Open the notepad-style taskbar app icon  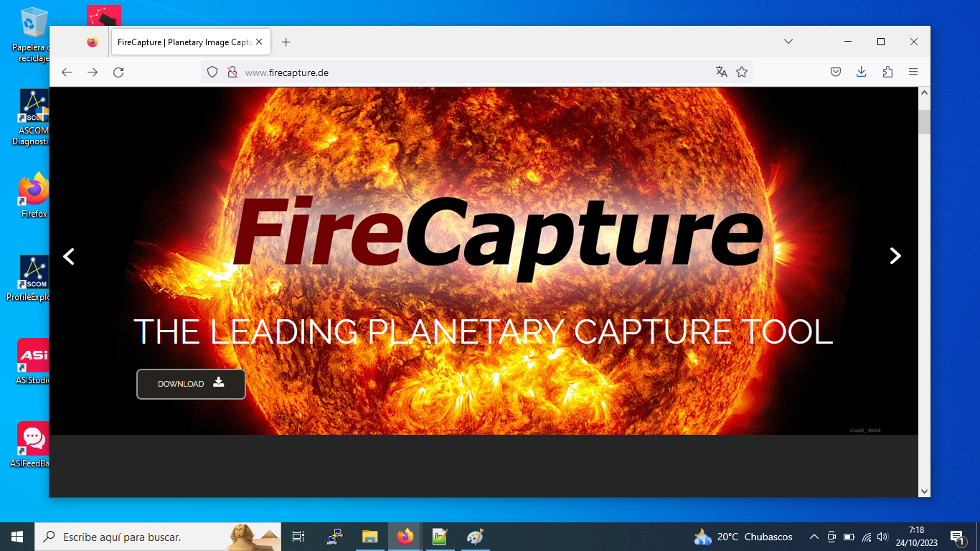[440, 537]
